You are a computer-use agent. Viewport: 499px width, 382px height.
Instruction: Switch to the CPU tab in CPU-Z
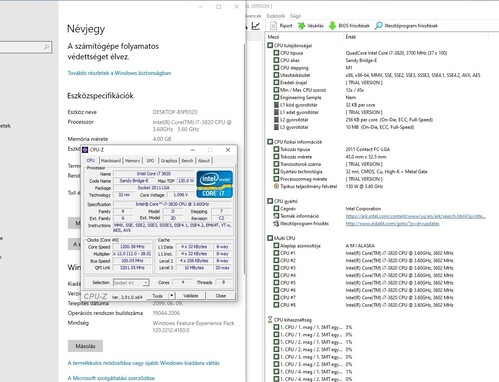[91, 160]
